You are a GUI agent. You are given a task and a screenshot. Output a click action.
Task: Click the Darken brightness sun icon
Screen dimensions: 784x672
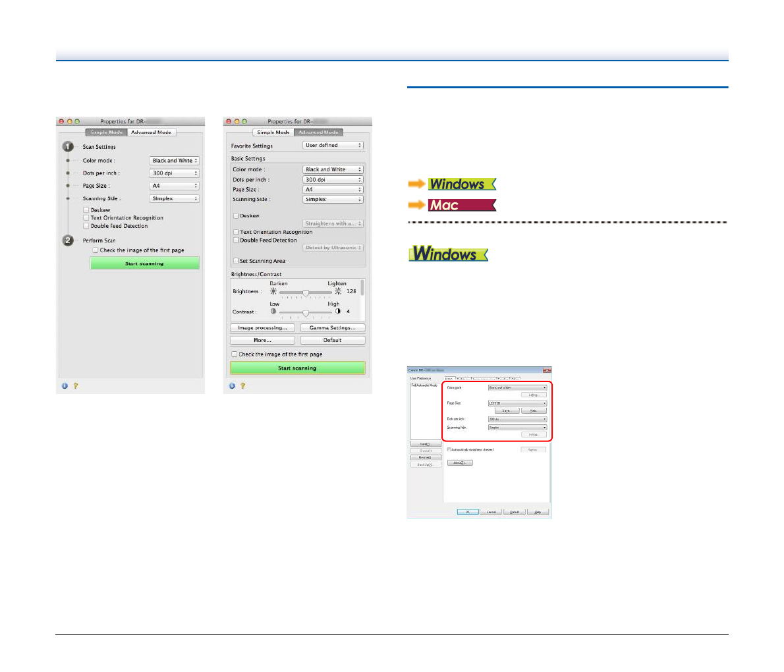coord(274,291)
